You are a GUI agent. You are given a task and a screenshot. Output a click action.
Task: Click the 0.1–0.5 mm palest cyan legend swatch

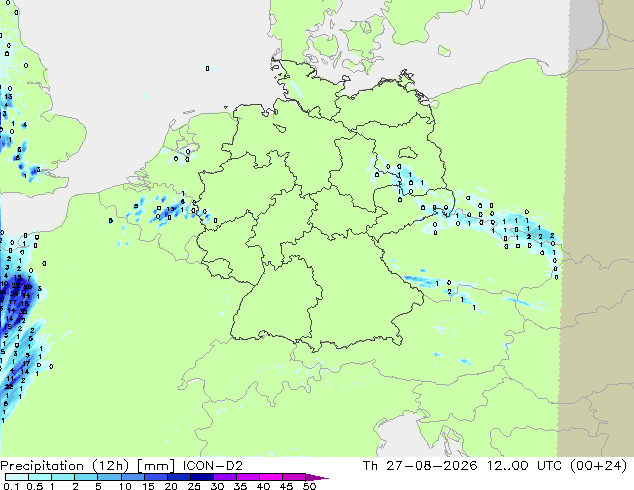pos(17,477)
